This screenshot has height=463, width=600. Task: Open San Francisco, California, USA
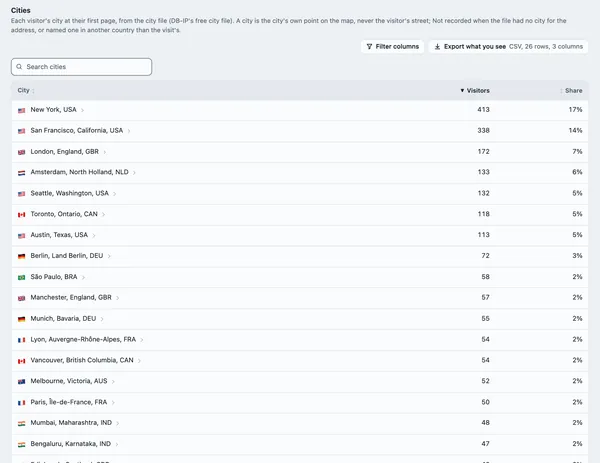tap(77, 130)
